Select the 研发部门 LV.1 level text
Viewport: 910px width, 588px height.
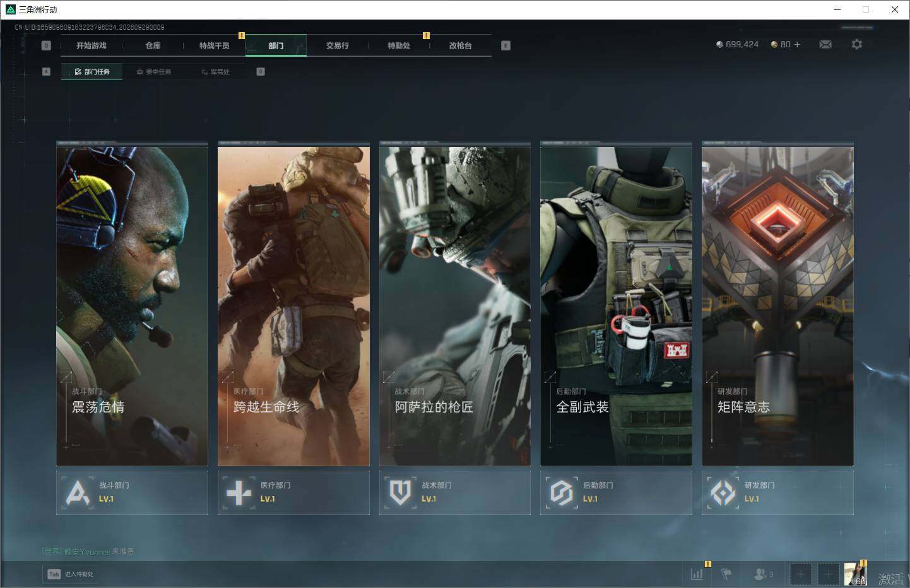(752, 499)
